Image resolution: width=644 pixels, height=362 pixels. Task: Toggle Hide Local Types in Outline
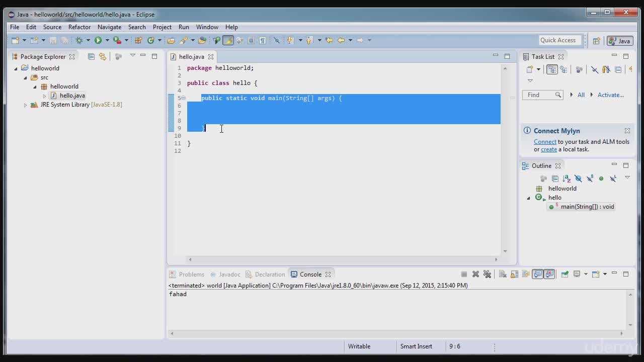(613, 178)
